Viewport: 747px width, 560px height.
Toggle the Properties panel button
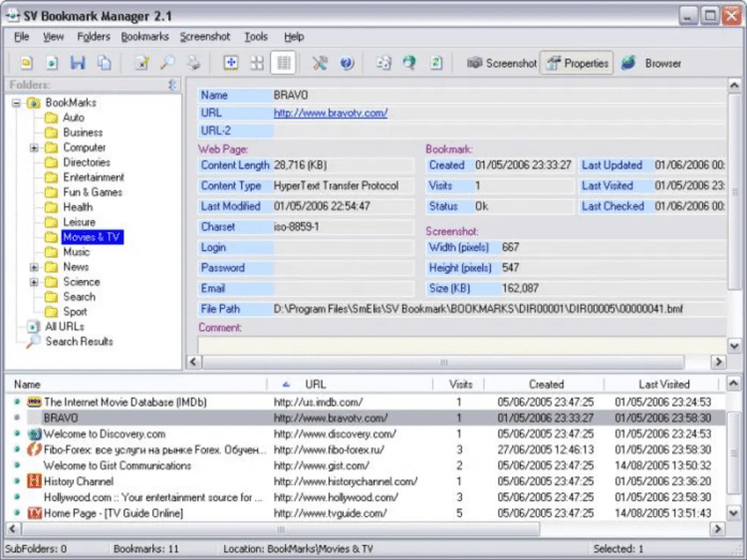click(577, 63)
